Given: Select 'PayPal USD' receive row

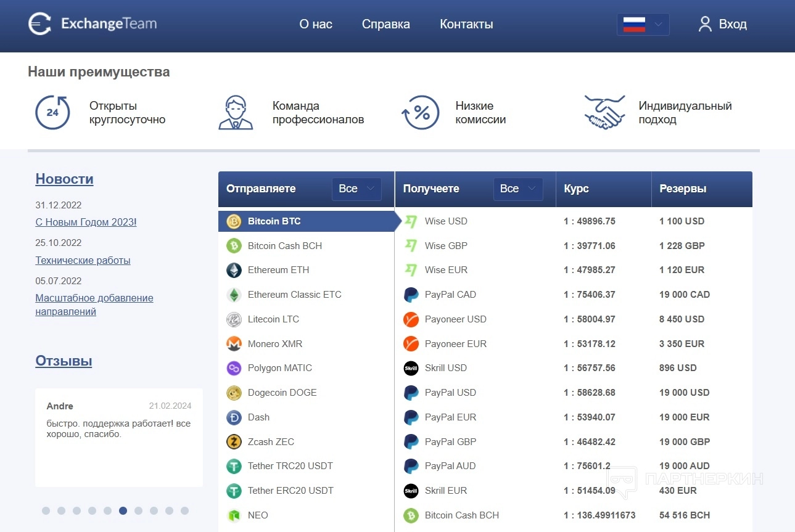Looking at the screenshot, I should click(x=574, y=393).
